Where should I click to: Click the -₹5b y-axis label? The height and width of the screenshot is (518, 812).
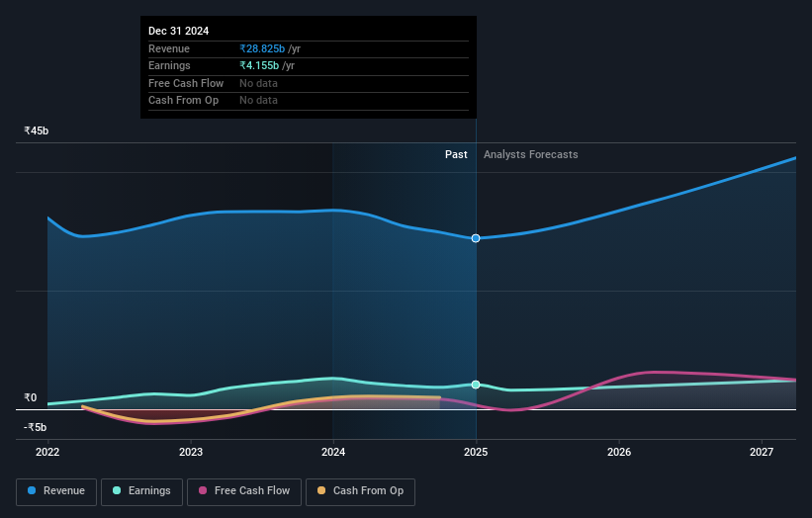tap(36, 427)
